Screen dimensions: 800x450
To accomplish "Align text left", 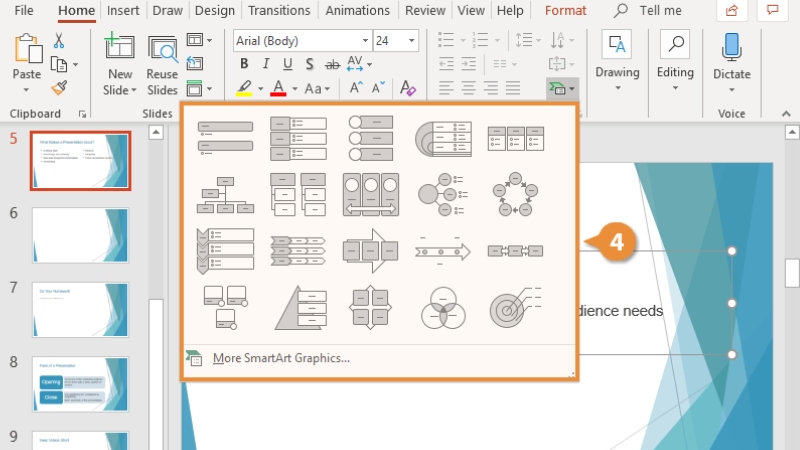I will pyautogui.click(x=446, y=88).
